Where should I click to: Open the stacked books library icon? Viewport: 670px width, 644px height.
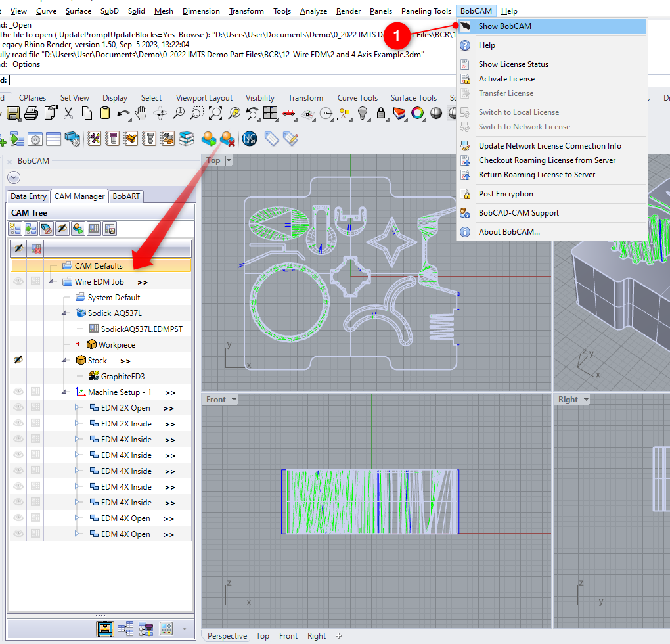tap(187, 139)
